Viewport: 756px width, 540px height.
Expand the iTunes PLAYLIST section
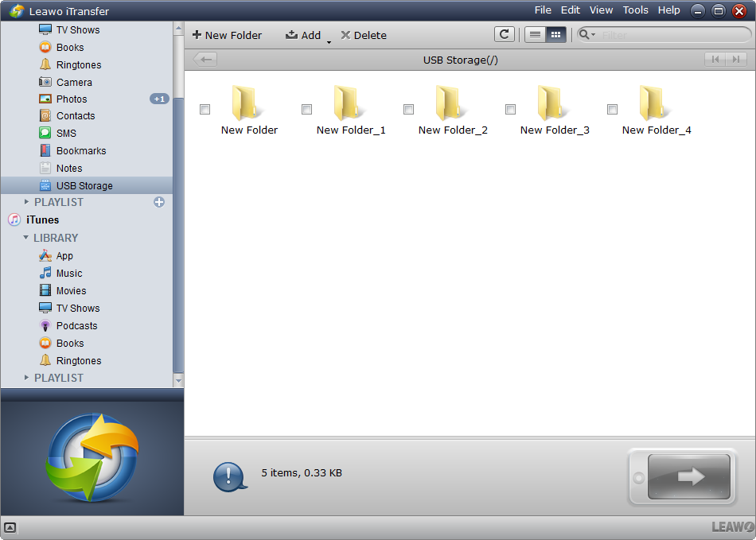[26, 378]
